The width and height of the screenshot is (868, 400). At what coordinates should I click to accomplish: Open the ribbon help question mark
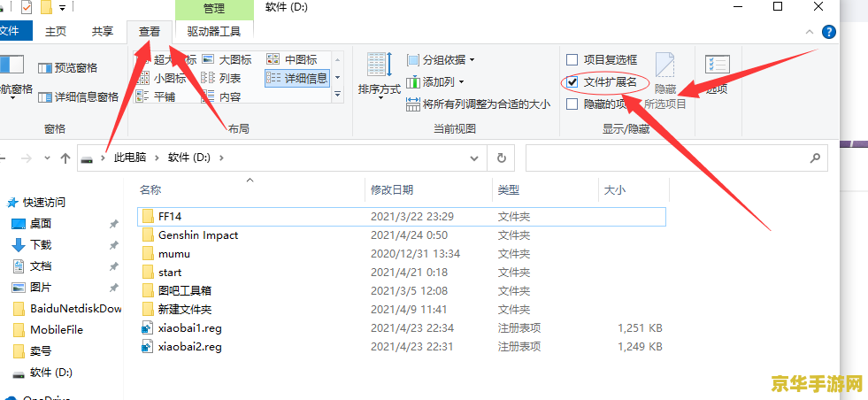829,32
